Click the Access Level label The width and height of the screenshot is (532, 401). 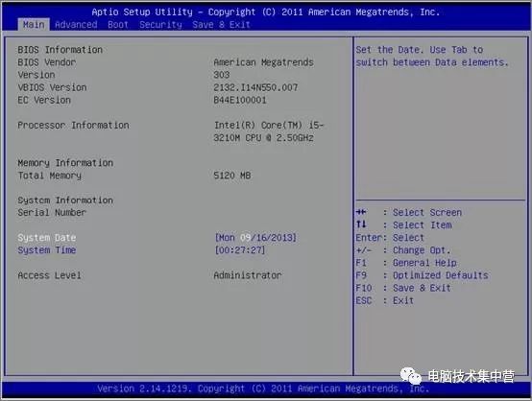(x=50, y=275)
